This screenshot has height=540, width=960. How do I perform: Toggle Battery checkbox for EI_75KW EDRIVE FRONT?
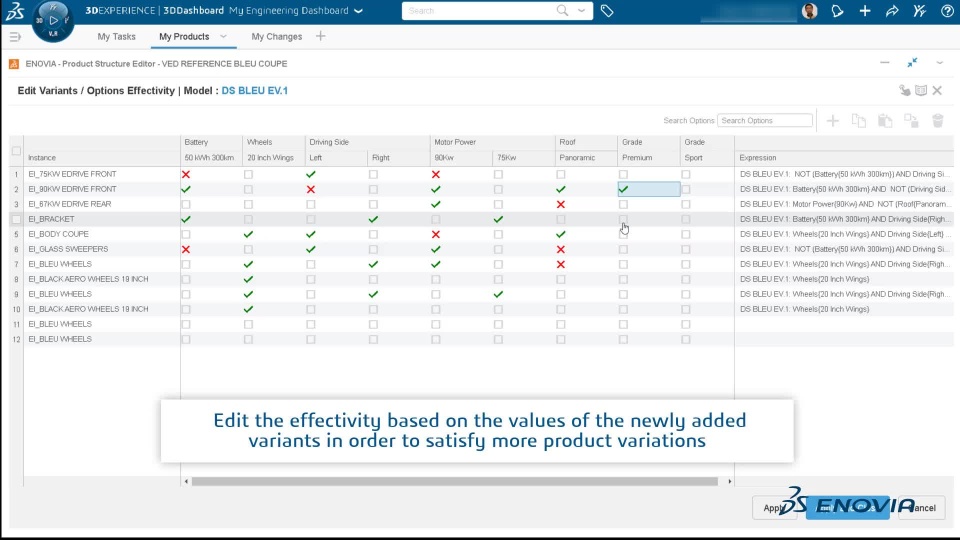tap(186, 174)
